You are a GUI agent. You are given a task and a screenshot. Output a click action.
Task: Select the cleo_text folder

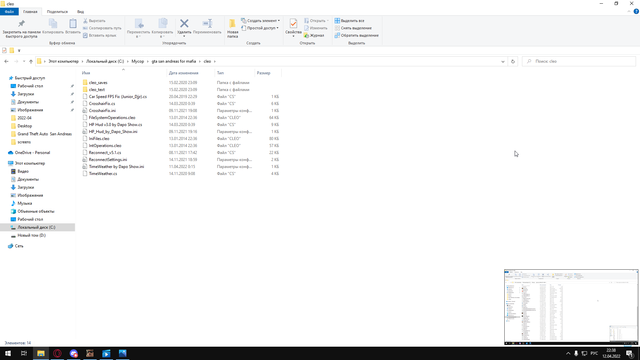(97, 89)
